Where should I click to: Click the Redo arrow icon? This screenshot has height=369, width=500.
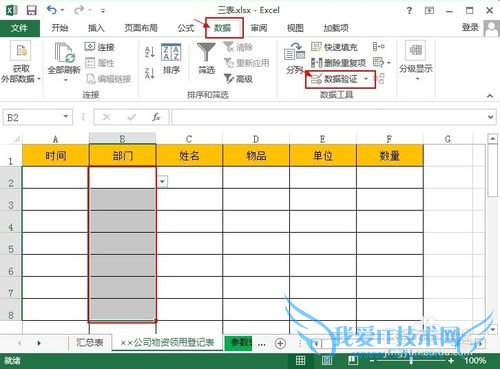click(x=79, y=10)
